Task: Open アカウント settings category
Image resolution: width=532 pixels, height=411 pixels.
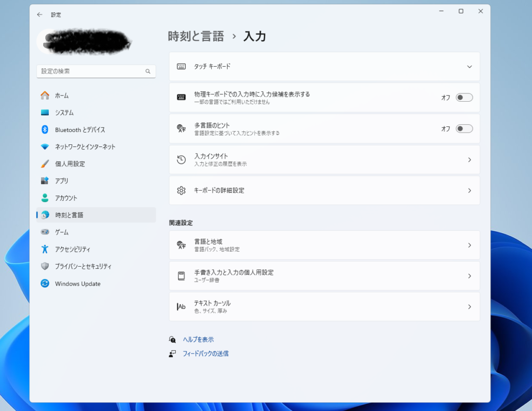Action: [96, 198]
